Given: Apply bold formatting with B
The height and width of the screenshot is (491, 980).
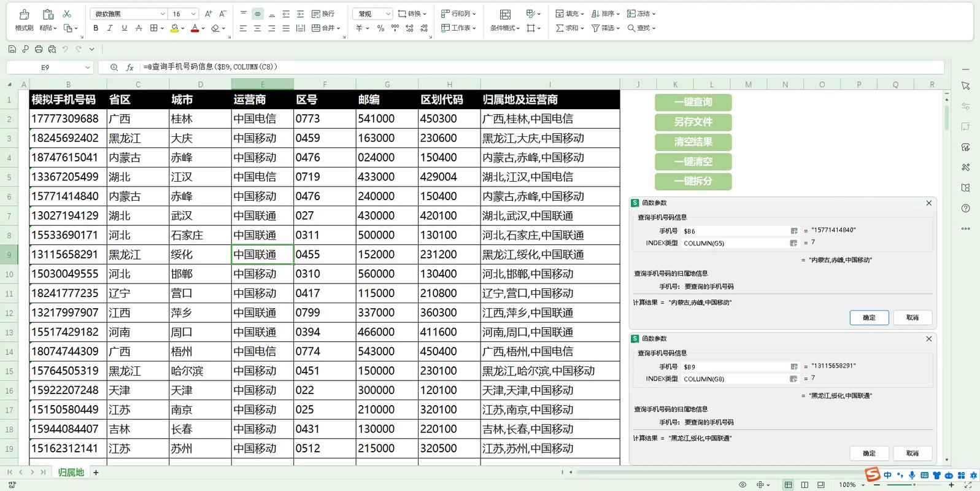Looking at the screenshot, I should pos(96,28).
